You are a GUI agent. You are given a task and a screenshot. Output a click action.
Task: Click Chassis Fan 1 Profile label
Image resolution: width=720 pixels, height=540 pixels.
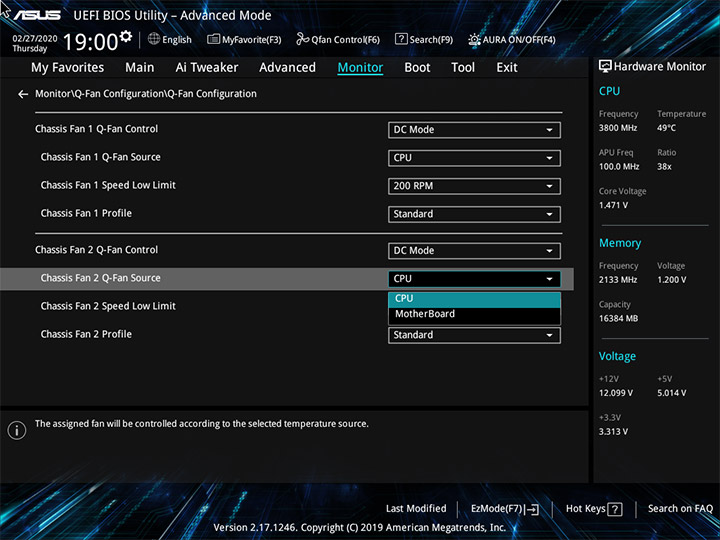(x=86, y=214)
